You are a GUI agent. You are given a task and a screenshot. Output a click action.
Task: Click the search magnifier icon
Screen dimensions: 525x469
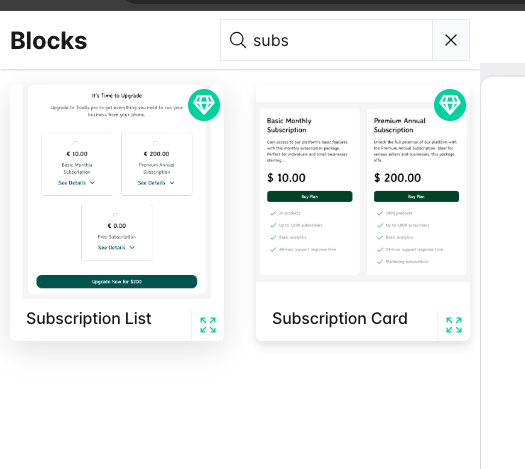(238, 40)
